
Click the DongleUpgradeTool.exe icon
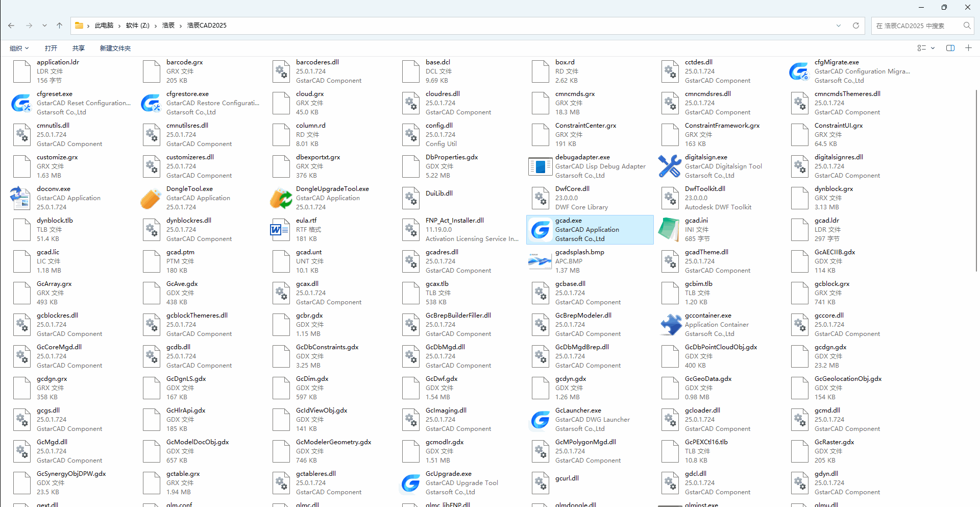(281, 198)
